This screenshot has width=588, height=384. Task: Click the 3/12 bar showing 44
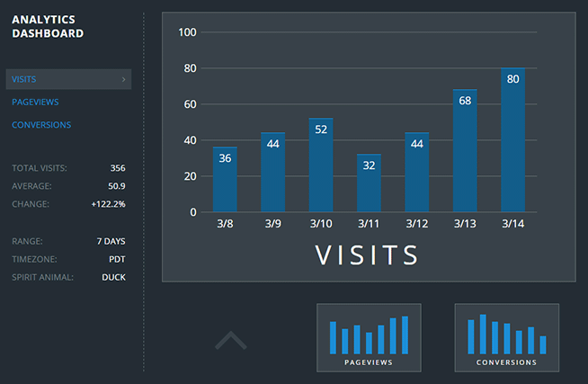tap(417, 173)
